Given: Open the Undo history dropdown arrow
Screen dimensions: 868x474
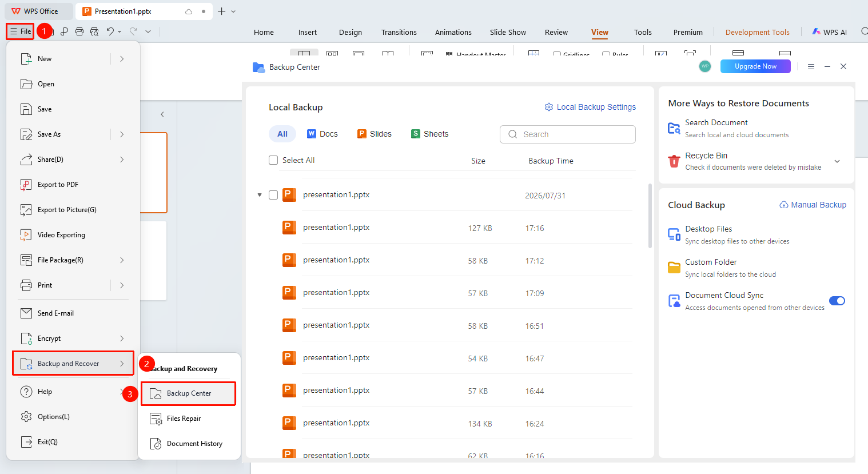Looking at the screenshot, I should coord(120,32).
